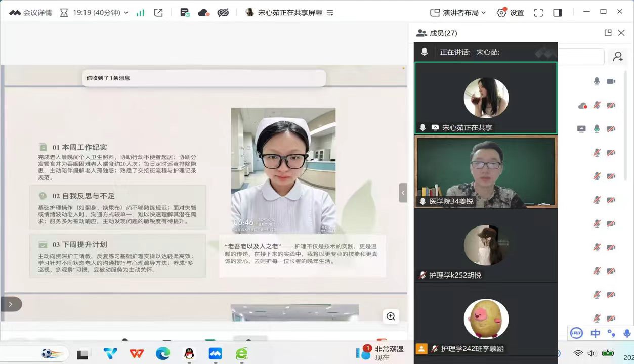Click the cloud recording status icon in member list
The width and height of the screenshot is (634, 364).
point(582,106)
